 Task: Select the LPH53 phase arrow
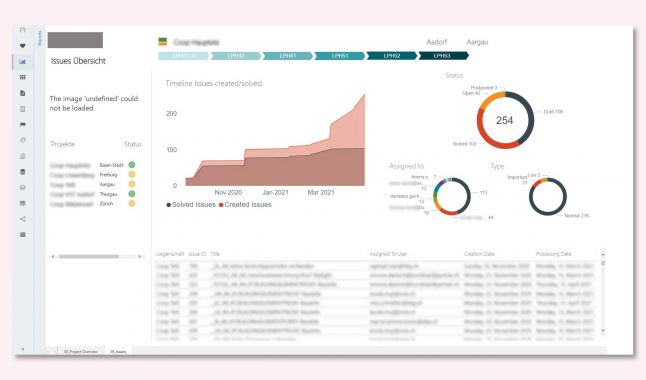(443, 56)
